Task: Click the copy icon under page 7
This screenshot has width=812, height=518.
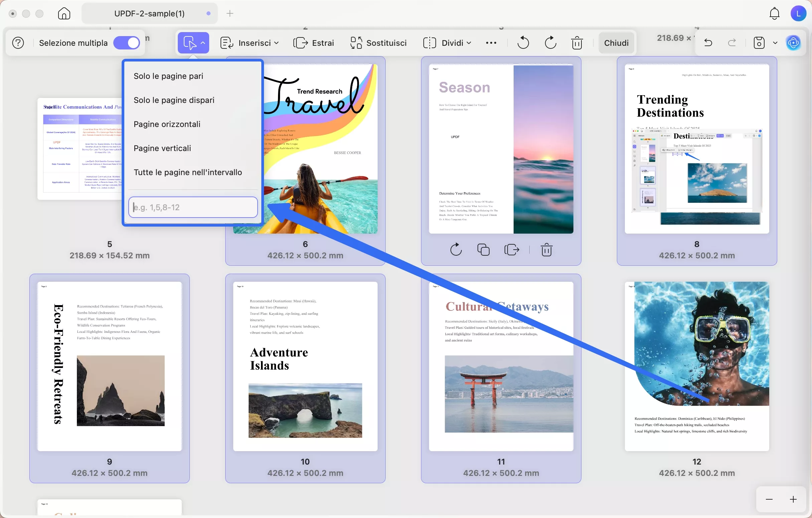Action: pyautogui.click(x=483, y=250)
